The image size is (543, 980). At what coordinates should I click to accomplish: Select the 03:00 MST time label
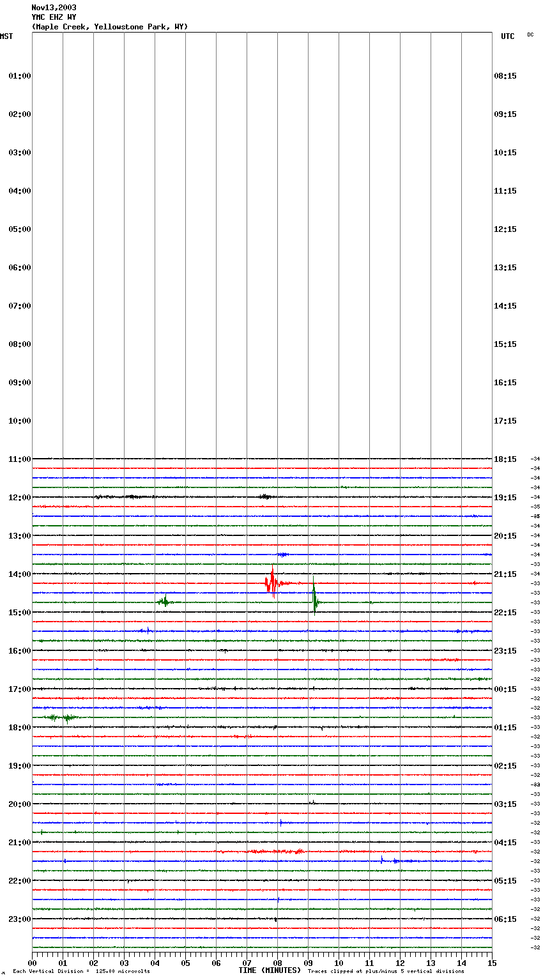[x=20, y=153]
